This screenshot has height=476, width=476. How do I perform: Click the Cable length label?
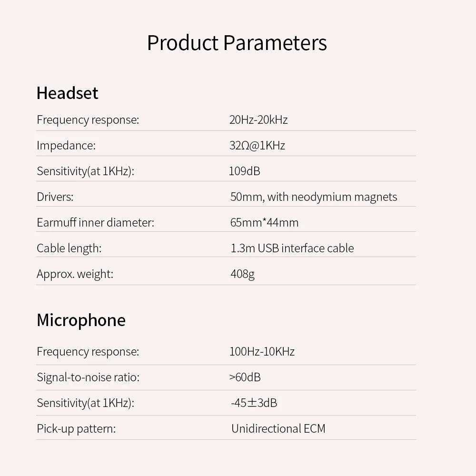(x=69, y=248)
